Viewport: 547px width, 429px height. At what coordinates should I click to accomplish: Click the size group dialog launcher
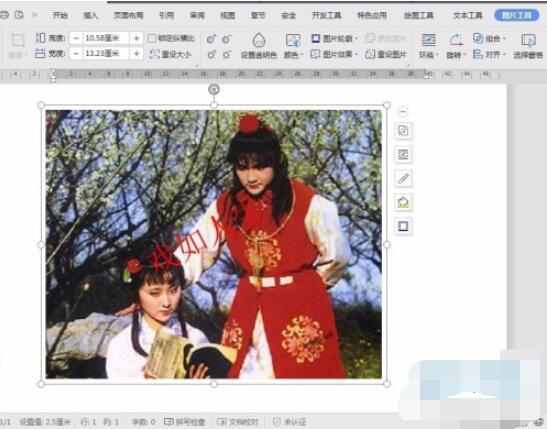pos(196,65)
